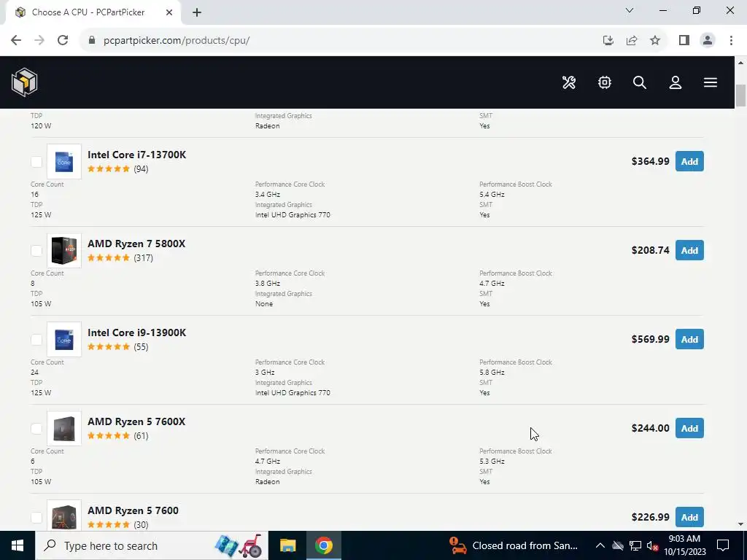Open Chrome profile avatar
747x560 pixels.
point(708,40)
